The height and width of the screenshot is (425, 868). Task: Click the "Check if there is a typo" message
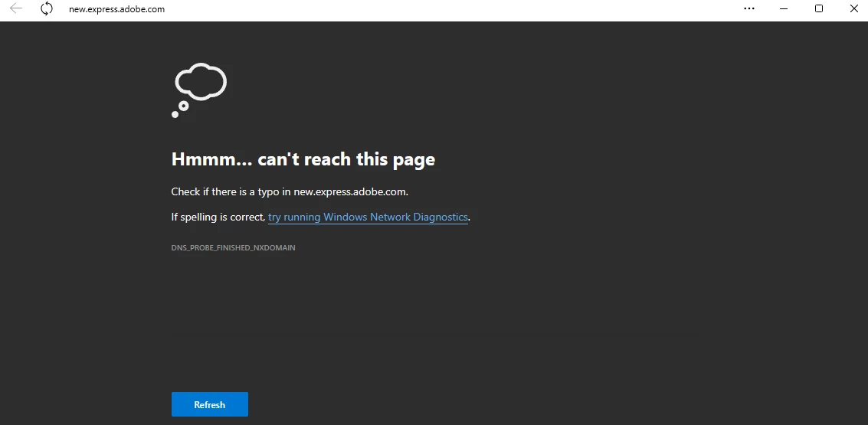click(290, 192)
